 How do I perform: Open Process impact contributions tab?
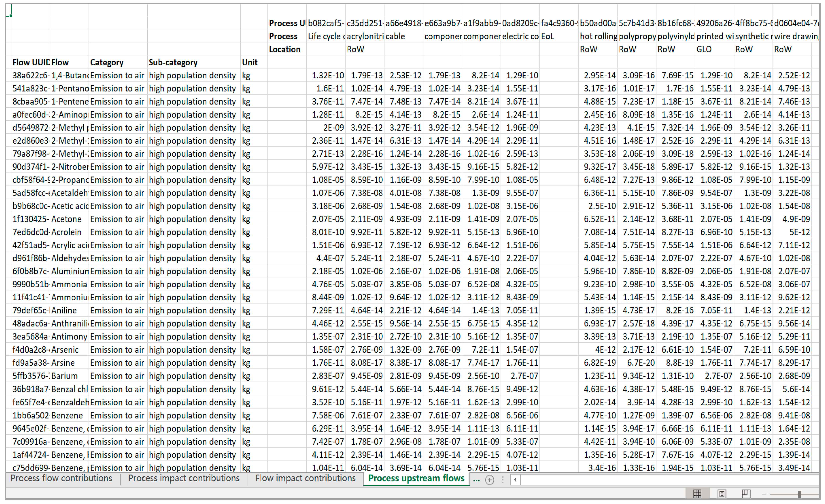click(x=184, y=478)
